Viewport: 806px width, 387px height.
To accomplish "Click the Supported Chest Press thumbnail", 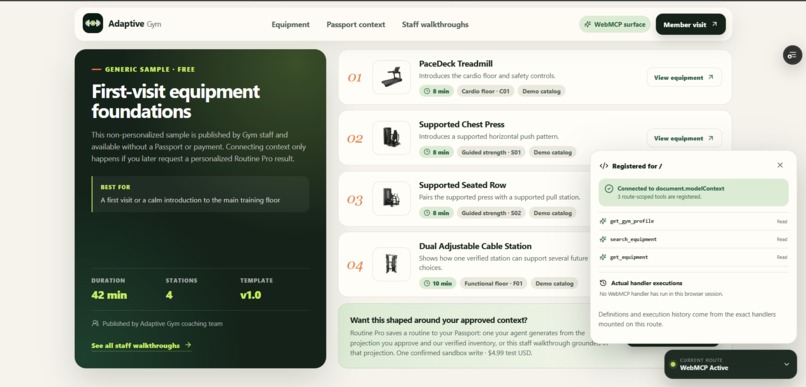I will [391, 138].
